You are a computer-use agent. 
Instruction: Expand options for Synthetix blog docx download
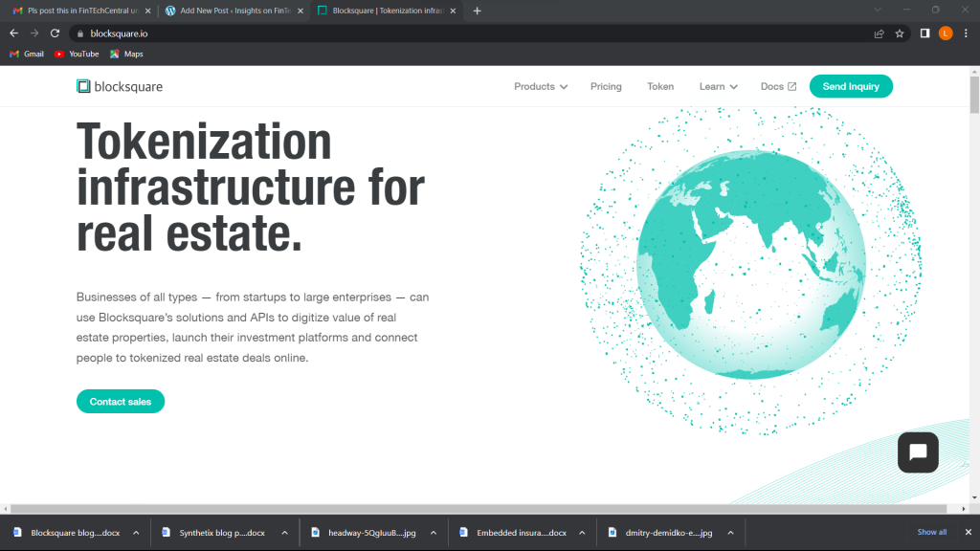pos(284,533)
